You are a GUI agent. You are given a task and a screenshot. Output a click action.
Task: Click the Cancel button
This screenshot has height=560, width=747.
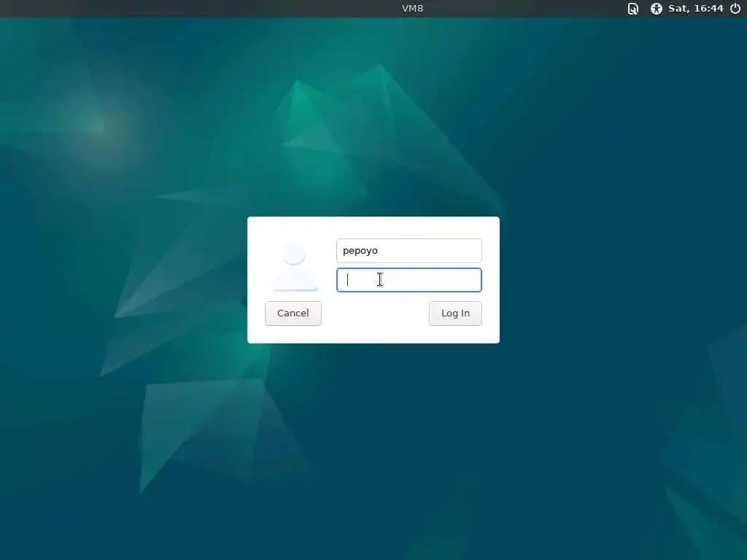pyautogui.click(x=293, y=314)
